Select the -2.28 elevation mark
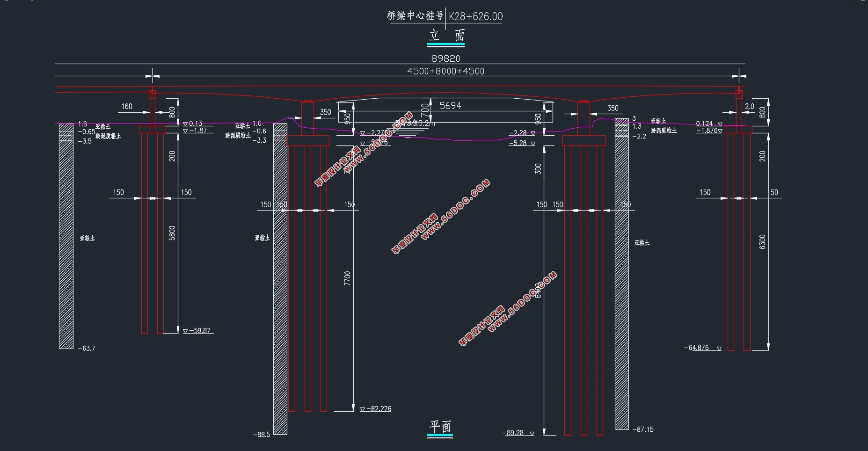 click(518, 133)
